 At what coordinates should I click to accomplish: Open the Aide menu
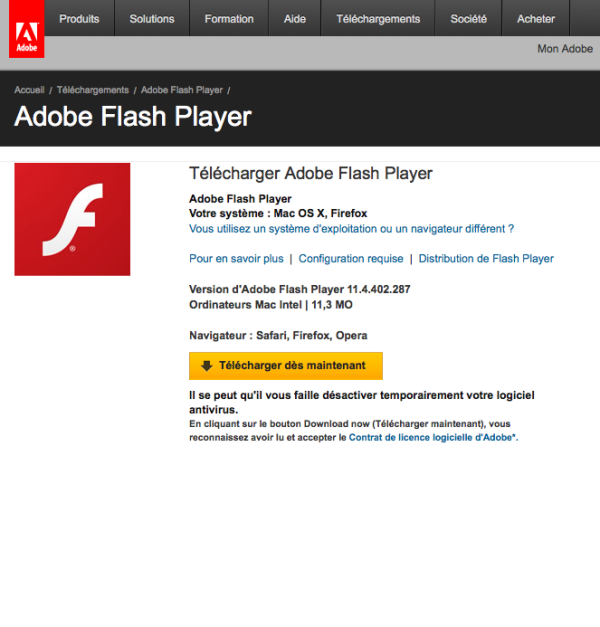coord(295,19)
